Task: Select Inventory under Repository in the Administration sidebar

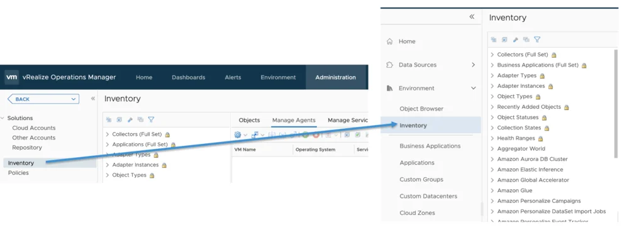Action: [49, 163]
